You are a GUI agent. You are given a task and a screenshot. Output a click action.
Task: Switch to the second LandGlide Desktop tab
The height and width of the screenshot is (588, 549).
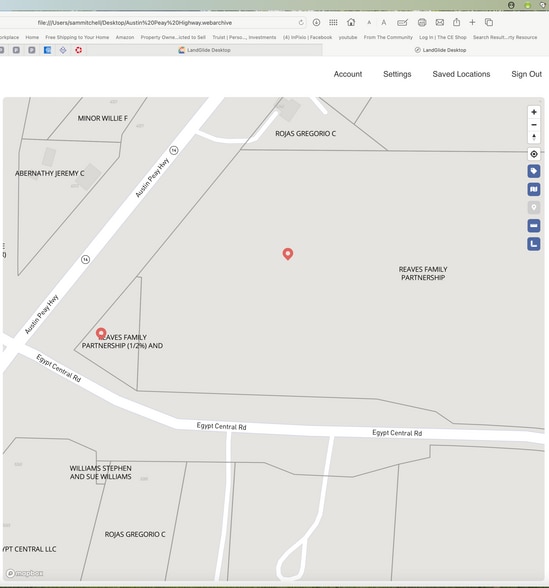click(440, 50)
